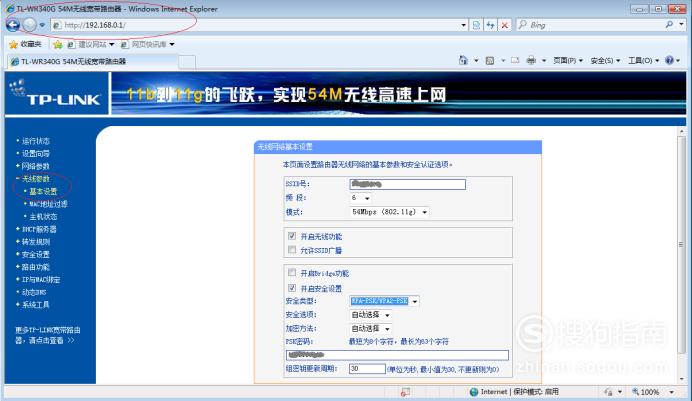The width and height of the screenshot is (692, 401).
Task: Expand 转发规则 in the sidebar
Action: coord(35,242)
